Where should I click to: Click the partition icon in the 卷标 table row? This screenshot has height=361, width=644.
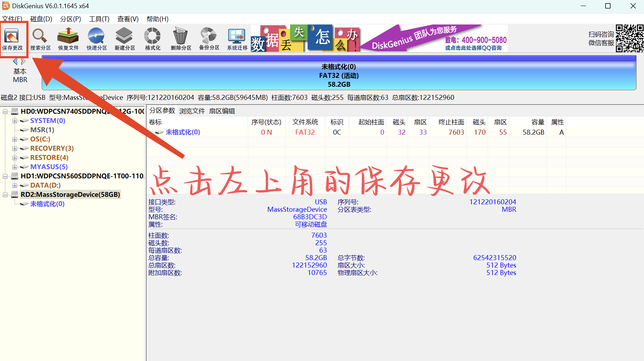coord(159,132)
